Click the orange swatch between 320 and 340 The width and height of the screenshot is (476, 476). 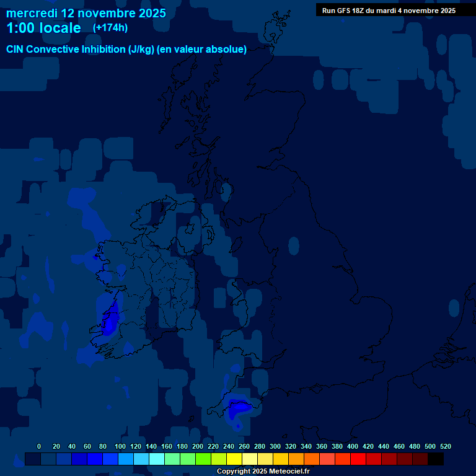(x=296, y=459)
